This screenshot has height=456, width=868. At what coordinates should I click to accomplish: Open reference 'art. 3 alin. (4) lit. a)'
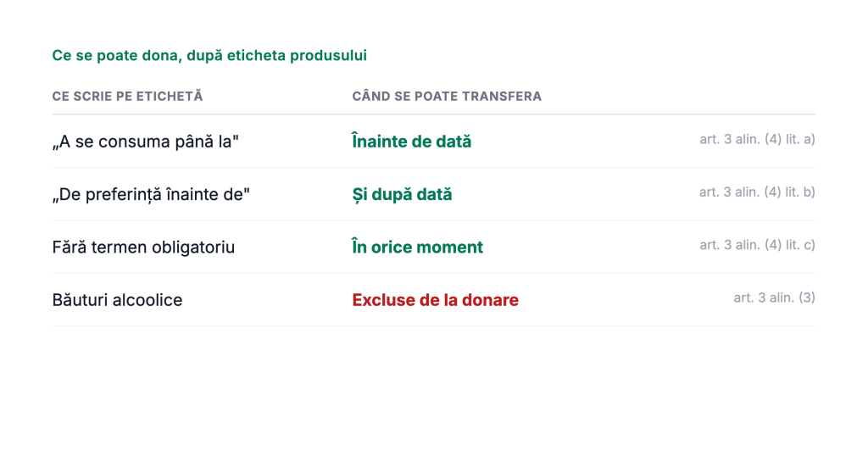click(757, 140)
